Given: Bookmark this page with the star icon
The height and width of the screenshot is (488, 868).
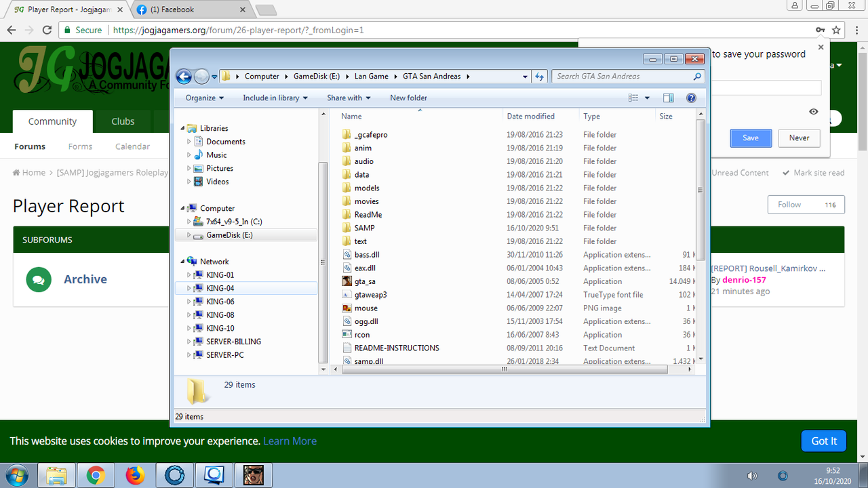Looking at the screenshot, I should tap(836, 30).
